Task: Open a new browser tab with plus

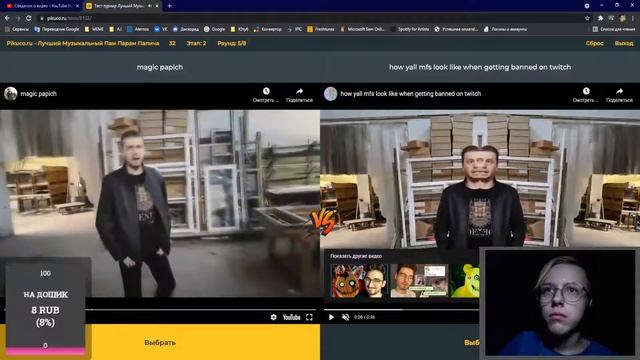Action: pyautogui.click(x=169, y=6)
